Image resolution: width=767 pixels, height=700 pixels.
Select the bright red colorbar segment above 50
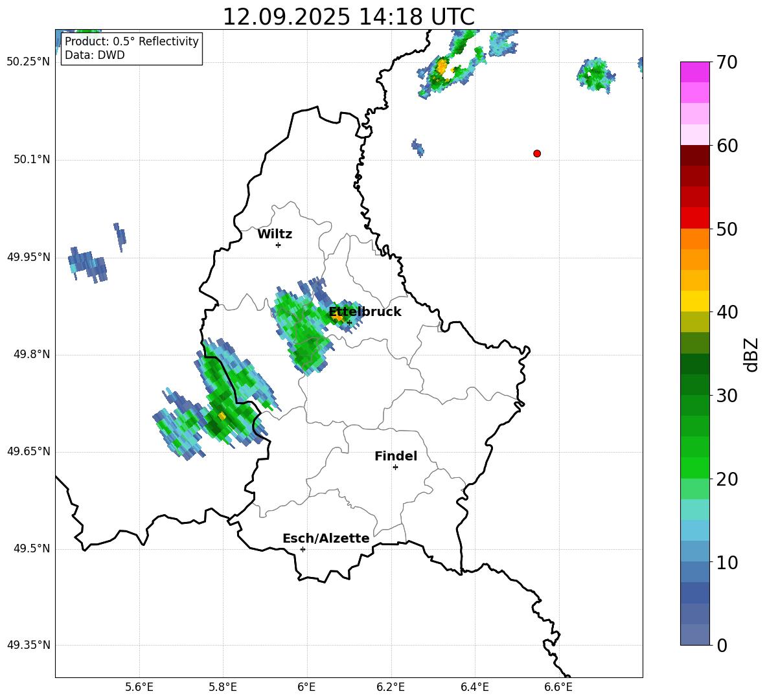coord(695,218)
